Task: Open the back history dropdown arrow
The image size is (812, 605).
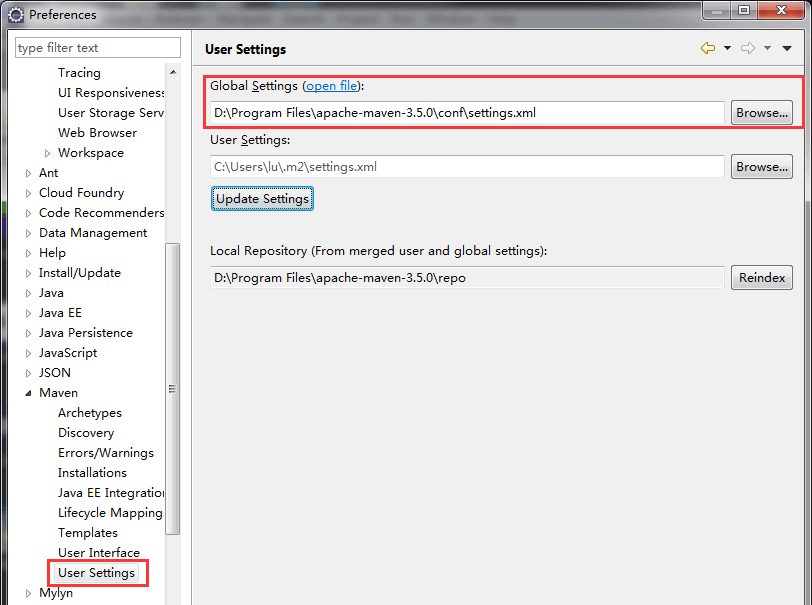Action: pos(727,48)
